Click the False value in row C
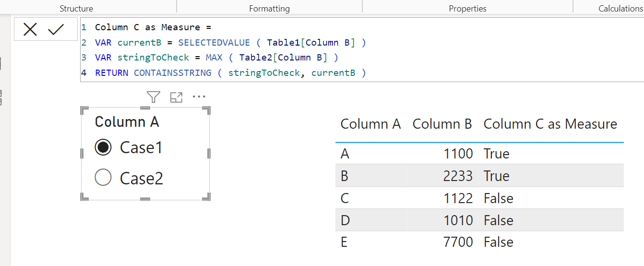The width and height of the screenshot is (644, 266). (x=499, y=198)
